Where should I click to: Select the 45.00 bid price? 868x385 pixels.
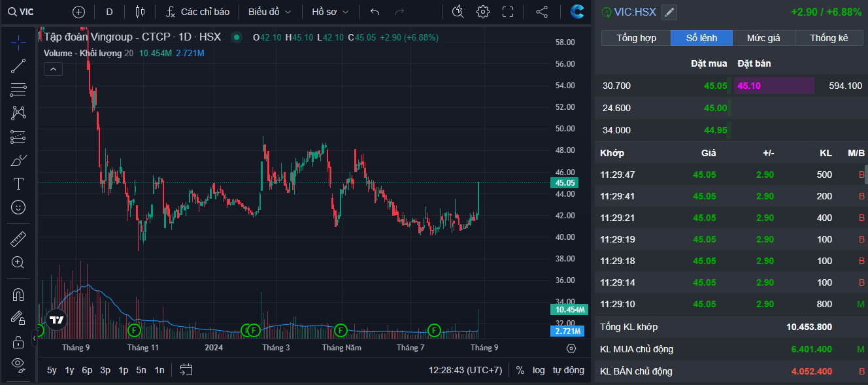click(x=716, y=108)
